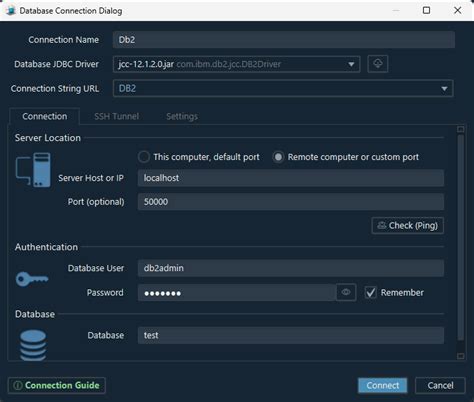Cancel the connection dialog

point(440,385)
